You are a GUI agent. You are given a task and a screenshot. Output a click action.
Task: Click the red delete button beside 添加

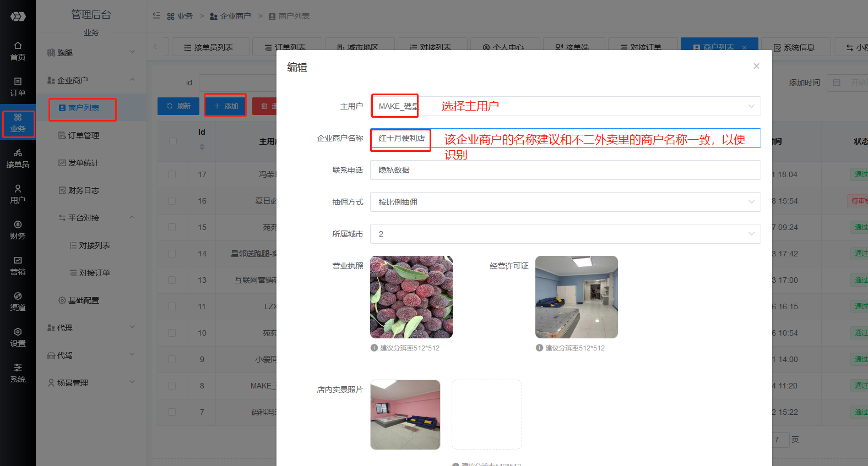coord(265,106)
